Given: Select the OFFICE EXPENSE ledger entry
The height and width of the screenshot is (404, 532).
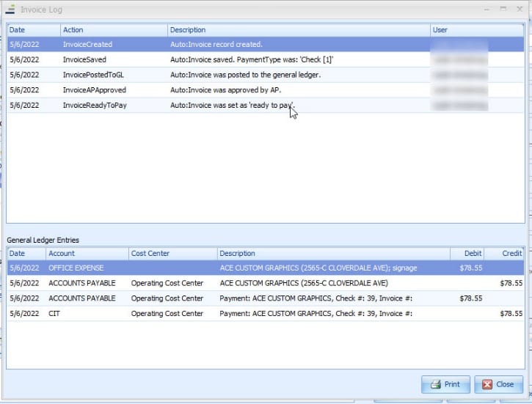Looking at the screenshot, I should 266,268.
